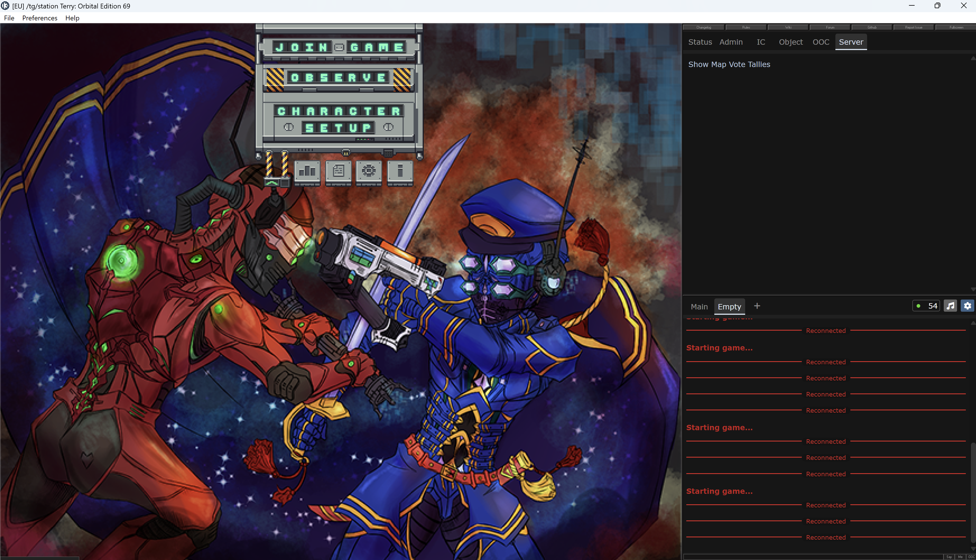This screenshot has height=560, width=976.
Task: Open chat settings gear icon
Action: tap(967, 306)
